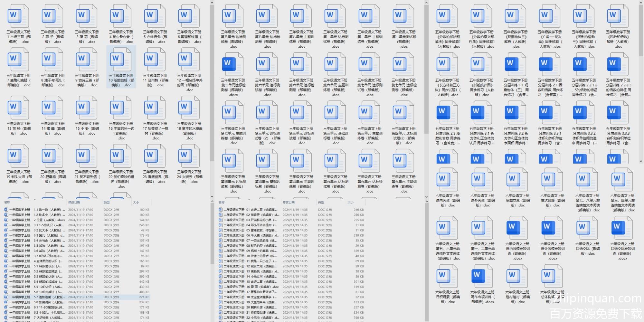Sort the 二年级语文下册 list by 大小 column

coord(350,202)
